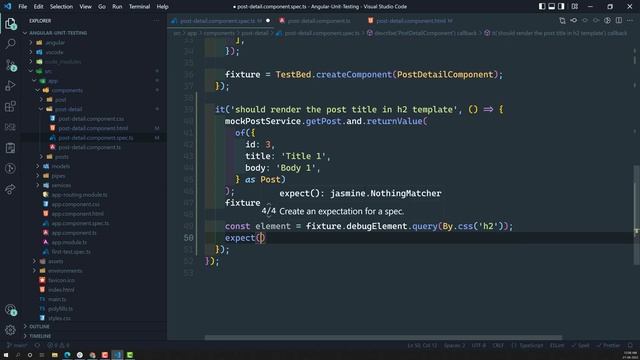
Task: Click the errors and warnings status item
Action: pos(58,346)
